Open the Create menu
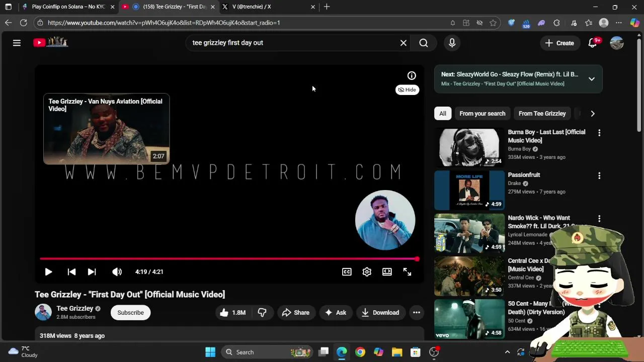This screenshot has height=362, width=644. [559, 43]
